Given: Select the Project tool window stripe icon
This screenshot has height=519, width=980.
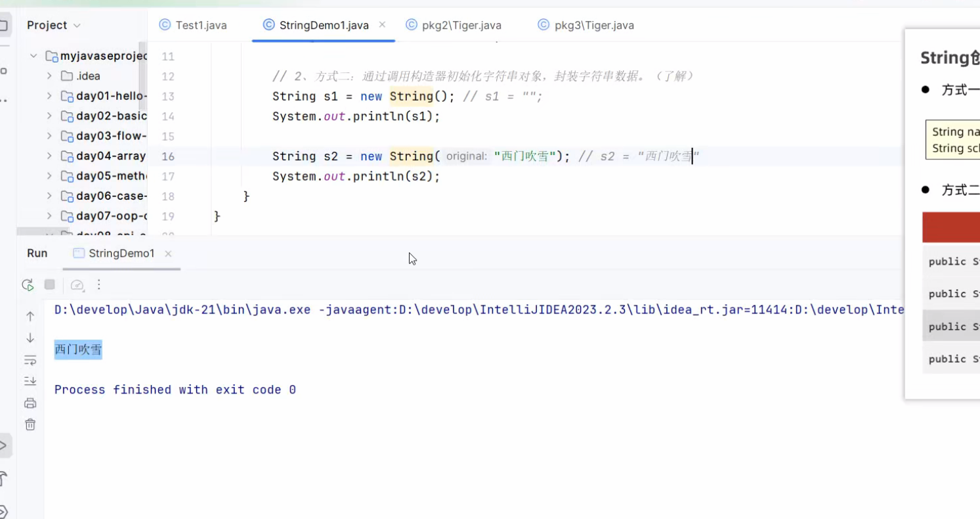Looking at the screenshot, I should [4, 25].
